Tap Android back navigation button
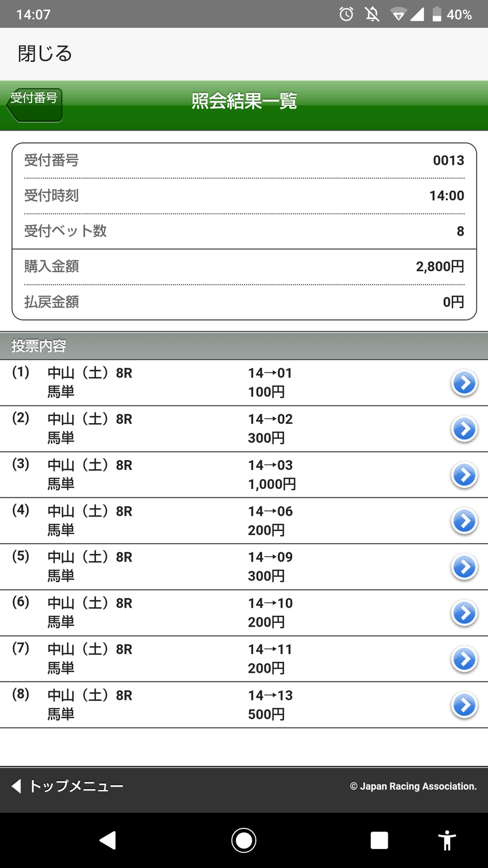 click(108, 840)
